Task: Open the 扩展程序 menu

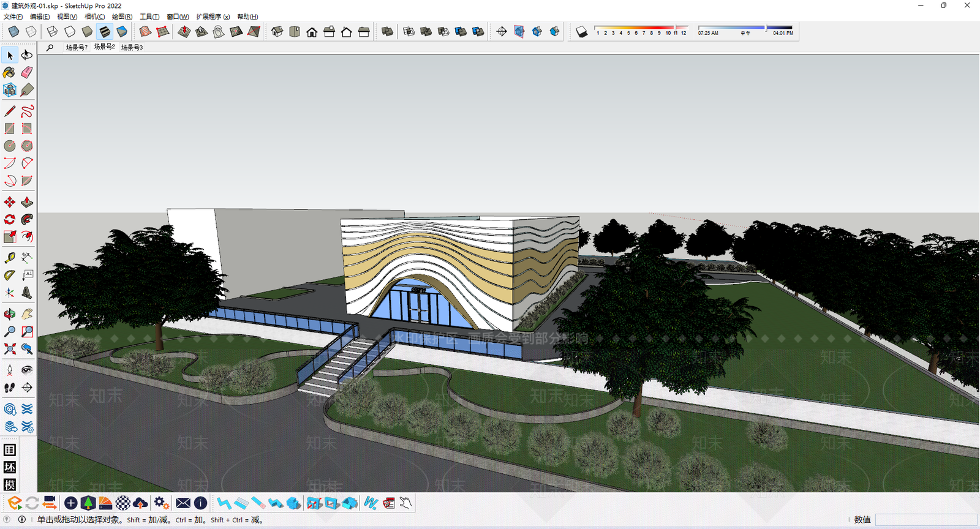Action: [x=213, y=17]
